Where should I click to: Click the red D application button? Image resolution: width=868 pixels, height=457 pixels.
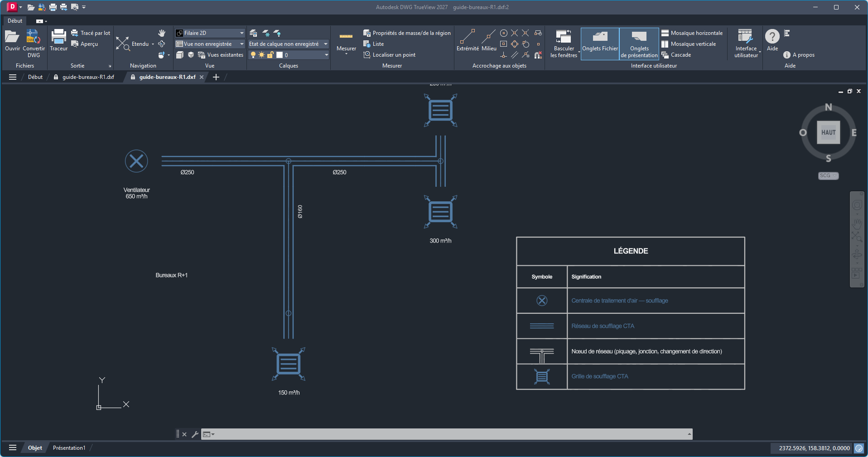[12, 7]
